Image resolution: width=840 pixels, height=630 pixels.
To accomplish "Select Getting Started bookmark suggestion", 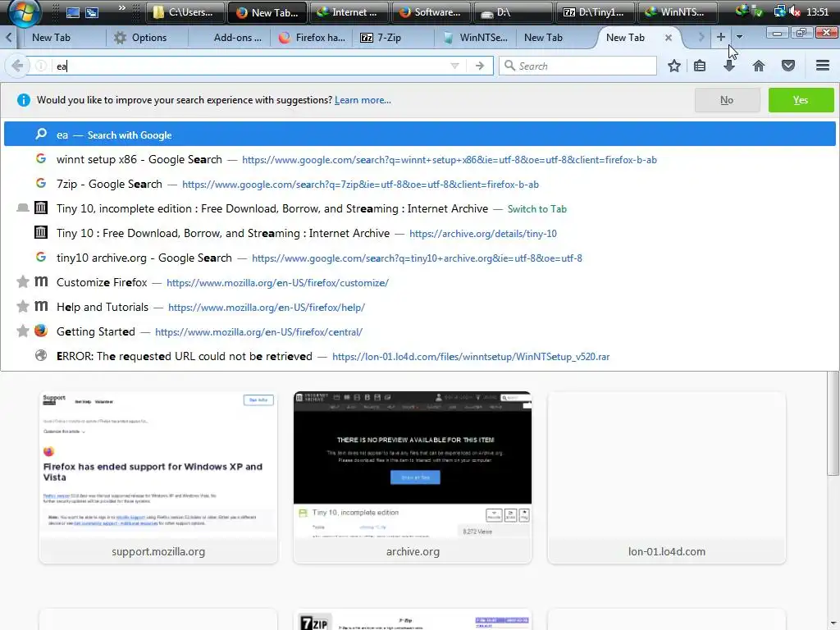I will (x=419, y=332).
